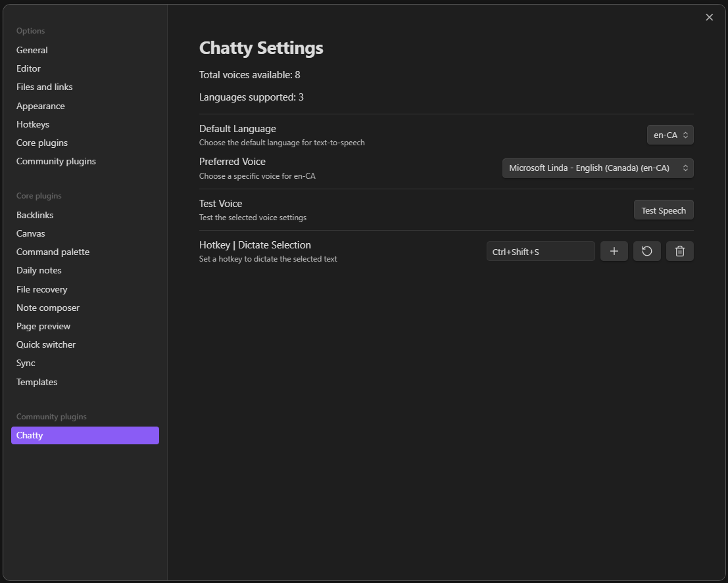Click the Default Language label
728x583 pixels.
(x=237, y=129)
